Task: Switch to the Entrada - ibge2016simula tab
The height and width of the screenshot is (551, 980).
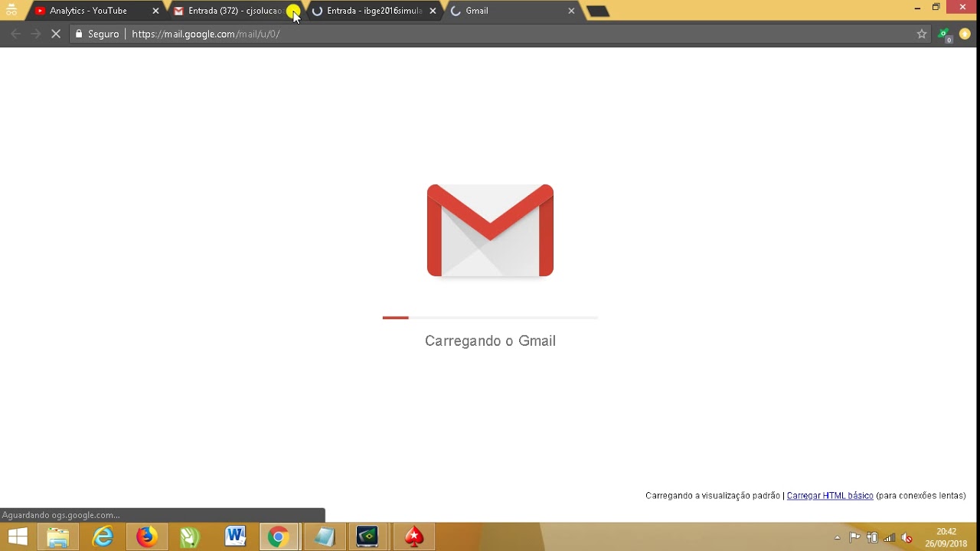Action: [x=373, y=11]
